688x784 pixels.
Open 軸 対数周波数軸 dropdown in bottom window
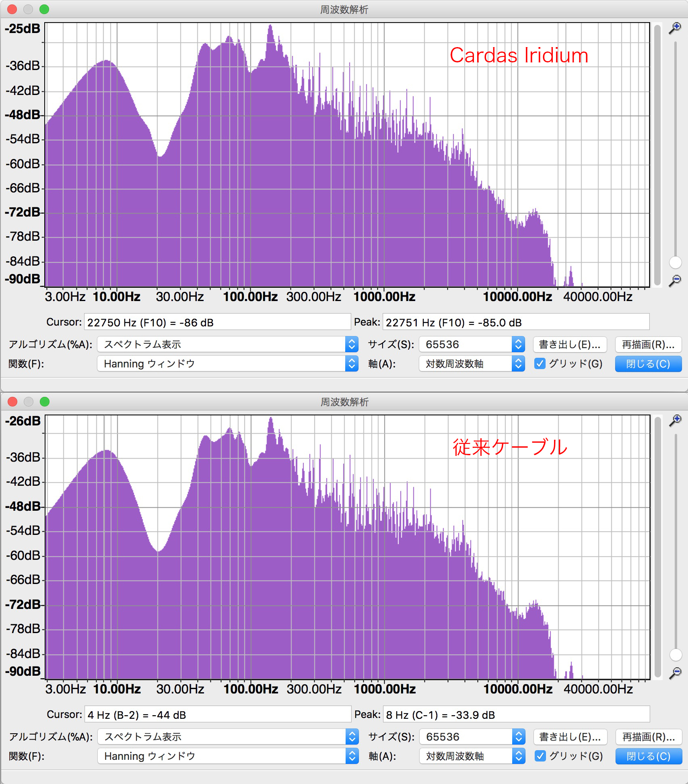[x=472, y=756]
